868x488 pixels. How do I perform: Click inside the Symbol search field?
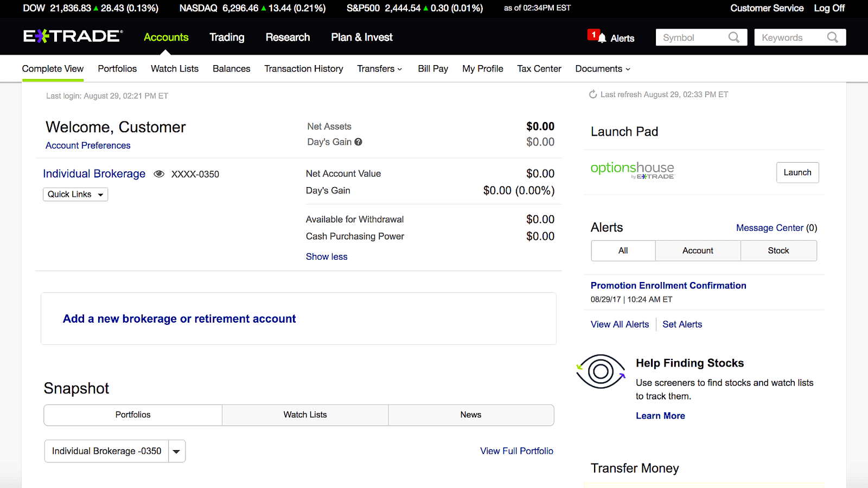689,37
